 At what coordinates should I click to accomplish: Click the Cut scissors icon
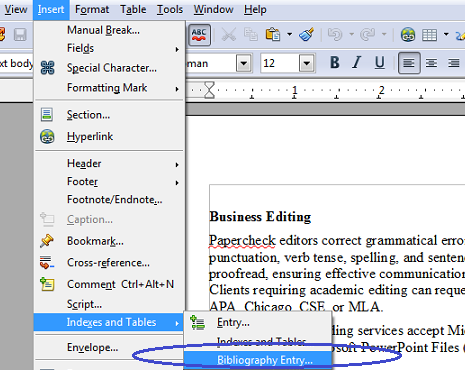tap(229, 35)
